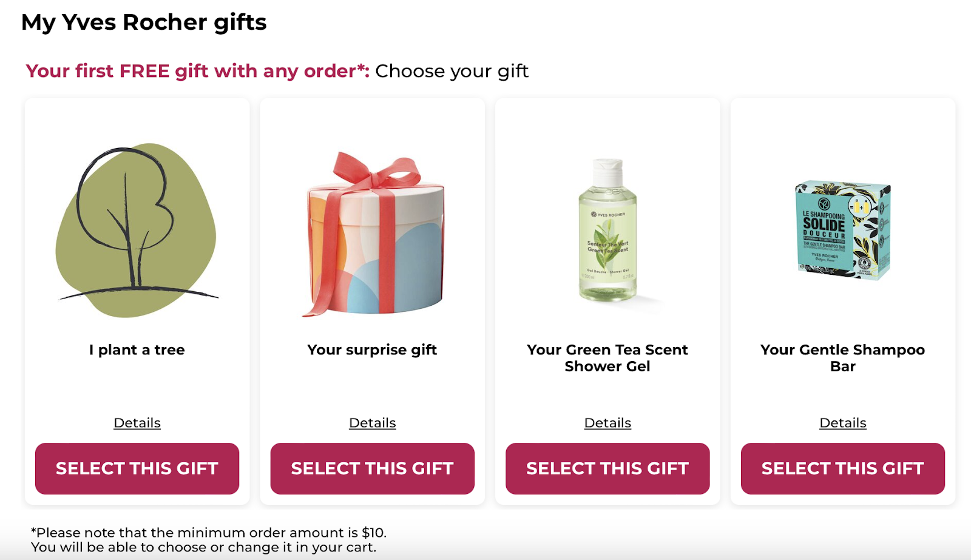Click the "Your first FREE gift" pink text
971x560 pixels.
click(197, 71)
